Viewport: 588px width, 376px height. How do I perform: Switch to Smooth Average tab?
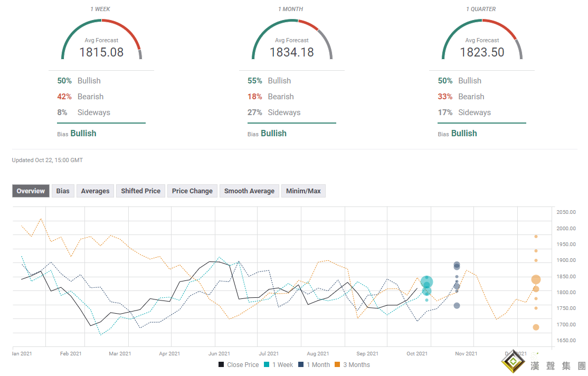249,191
